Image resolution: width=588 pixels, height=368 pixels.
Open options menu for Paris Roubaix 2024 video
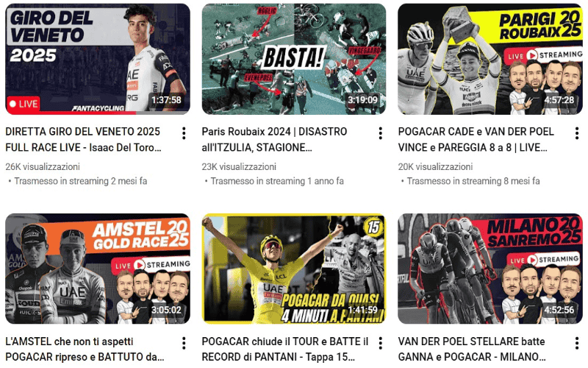[380, 133]
